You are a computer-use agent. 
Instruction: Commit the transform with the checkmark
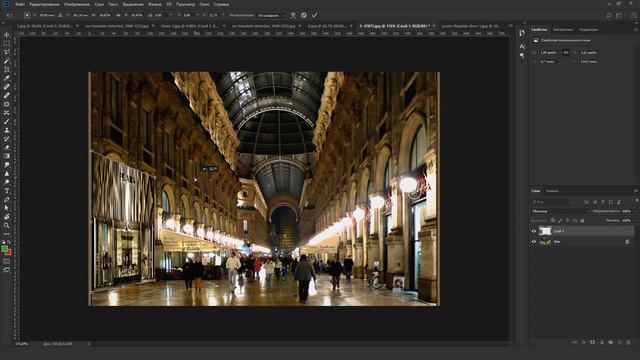coord(314,15)
